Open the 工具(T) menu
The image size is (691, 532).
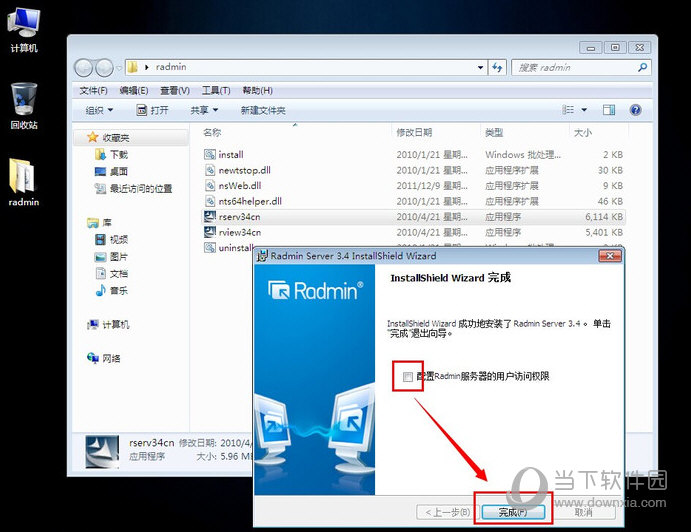(216, 90)
